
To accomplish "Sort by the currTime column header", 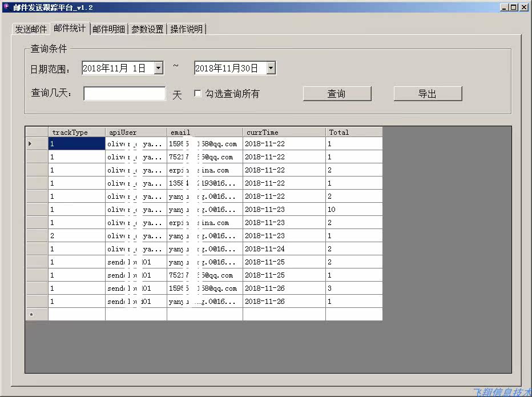I will (x=284, y=132).
